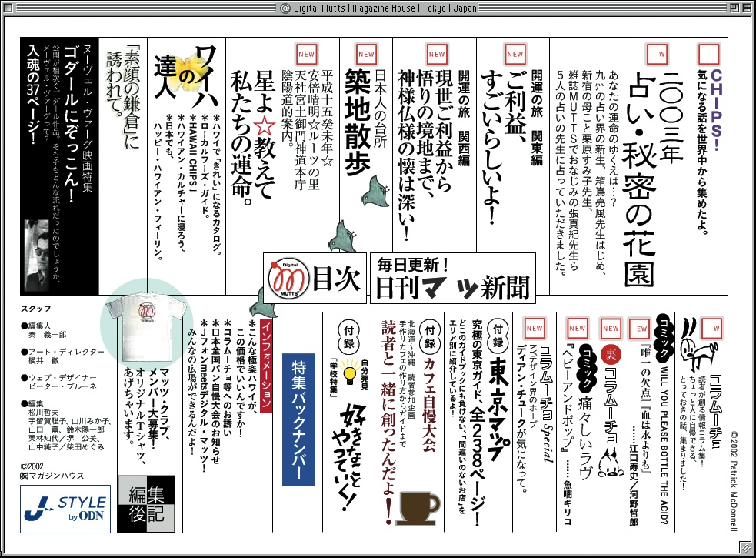Open 痛々しいラヴ comic title
The width and height of the screenshot is (756, 558).
[584, 438]
